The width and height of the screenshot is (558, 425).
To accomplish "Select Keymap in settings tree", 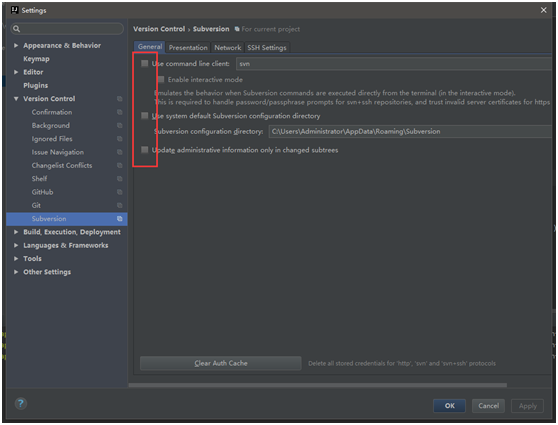I will click(x=36, y=59).
